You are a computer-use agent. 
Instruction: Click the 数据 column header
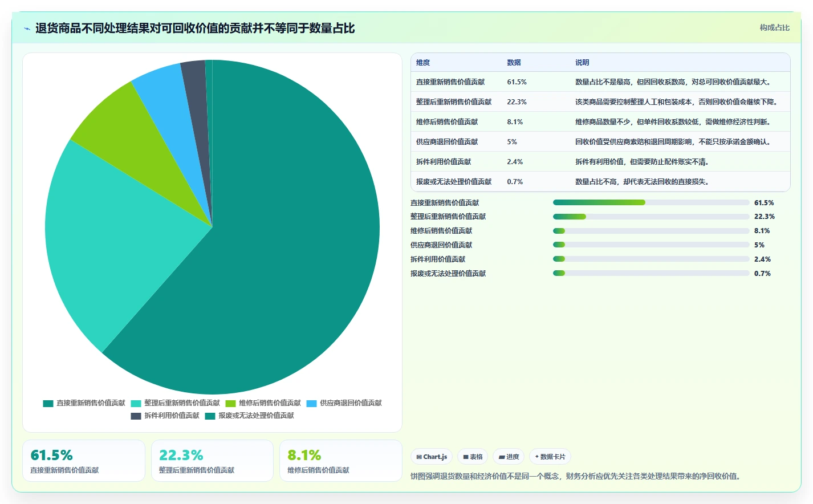tap(514, 63)
